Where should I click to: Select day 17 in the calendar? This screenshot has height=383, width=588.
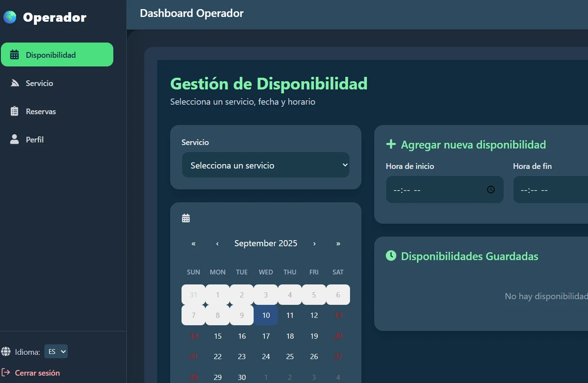coord(266,336)
